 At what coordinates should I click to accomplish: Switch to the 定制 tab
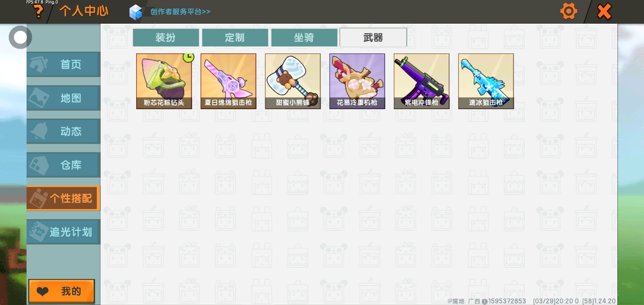coord(235,37)
